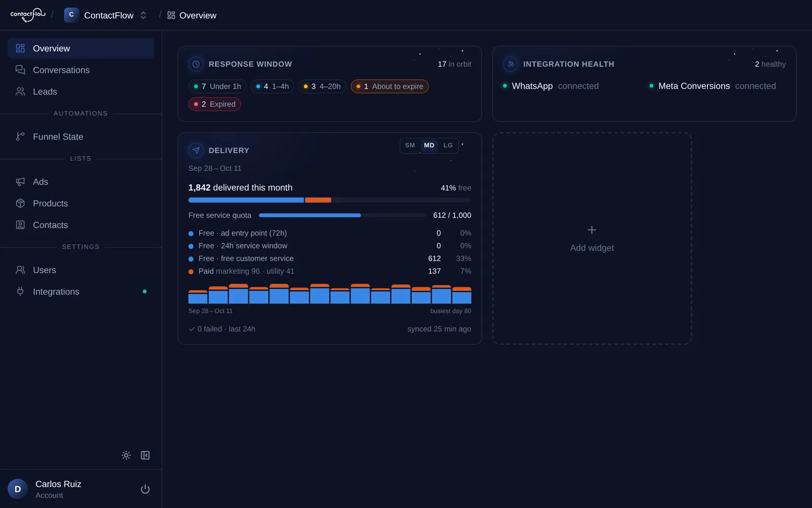Open Overview in the sidebar

81,48
